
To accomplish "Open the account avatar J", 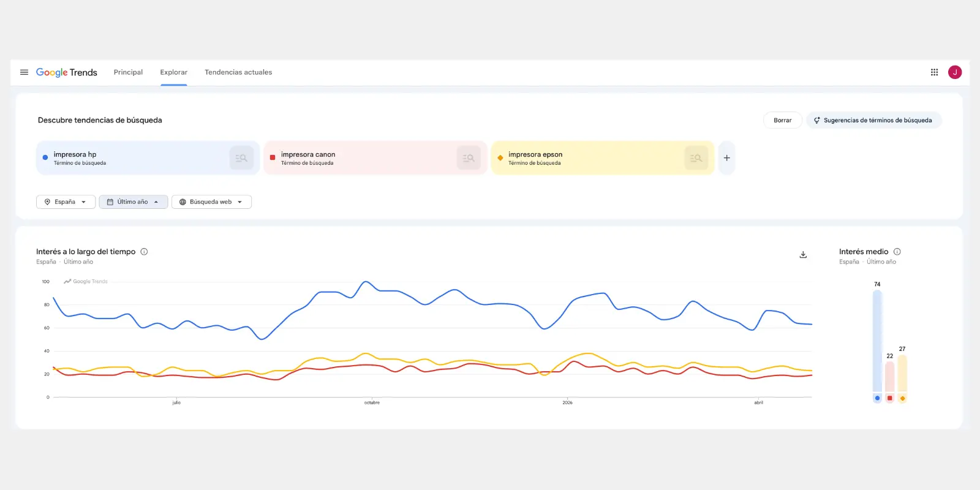I will [954, 72].
